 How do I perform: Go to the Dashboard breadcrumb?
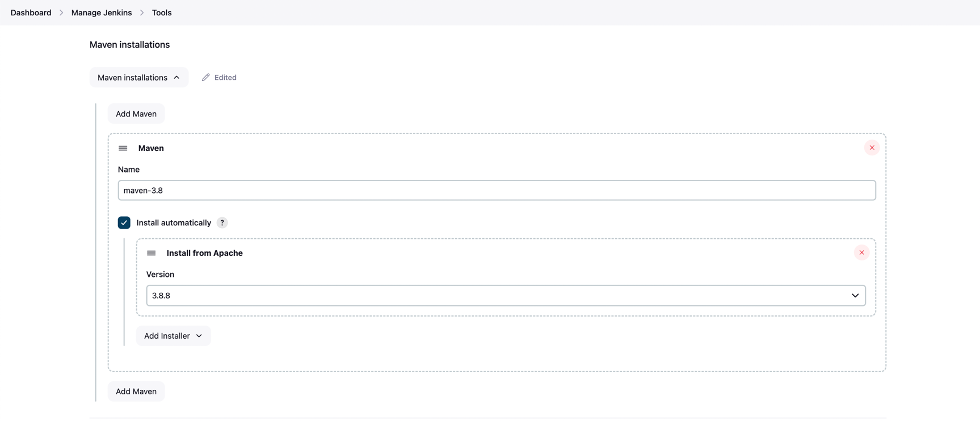31,12
